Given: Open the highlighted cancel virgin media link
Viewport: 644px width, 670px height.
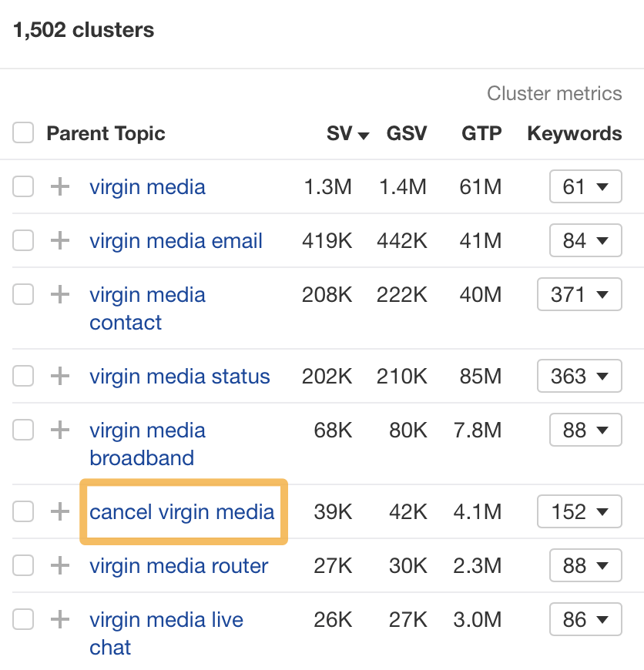Looking at the screenshot, I should click(x=183, y=511).
